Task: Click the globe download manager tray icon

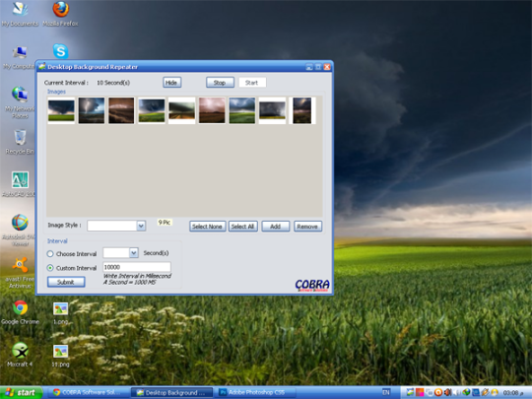Action: (x=466, y=392)
